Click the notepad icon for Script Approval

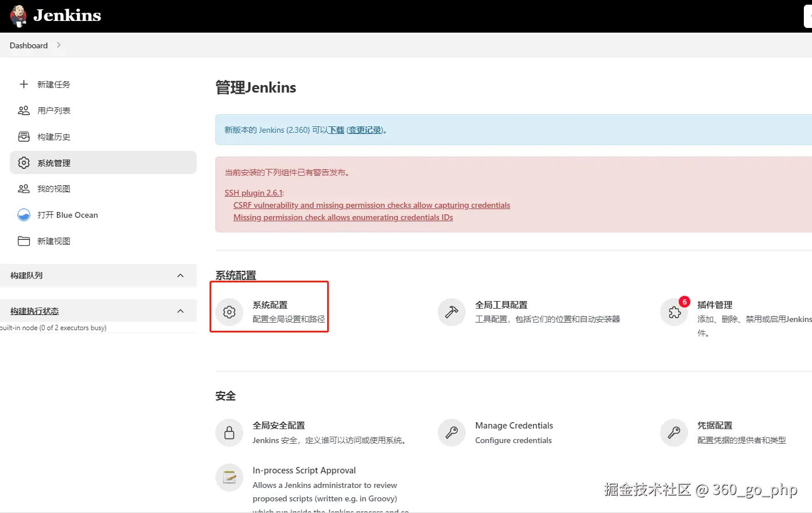229,477
